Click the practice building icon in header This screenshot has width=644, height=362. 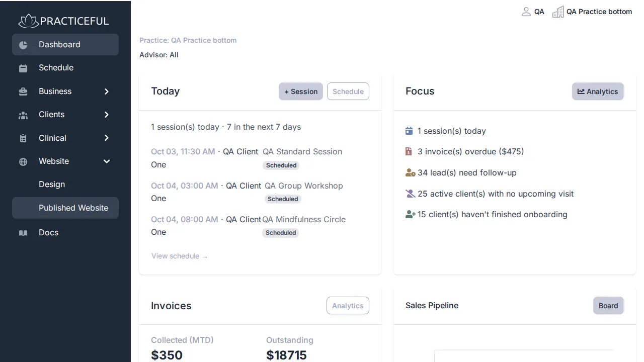(558, 12)
